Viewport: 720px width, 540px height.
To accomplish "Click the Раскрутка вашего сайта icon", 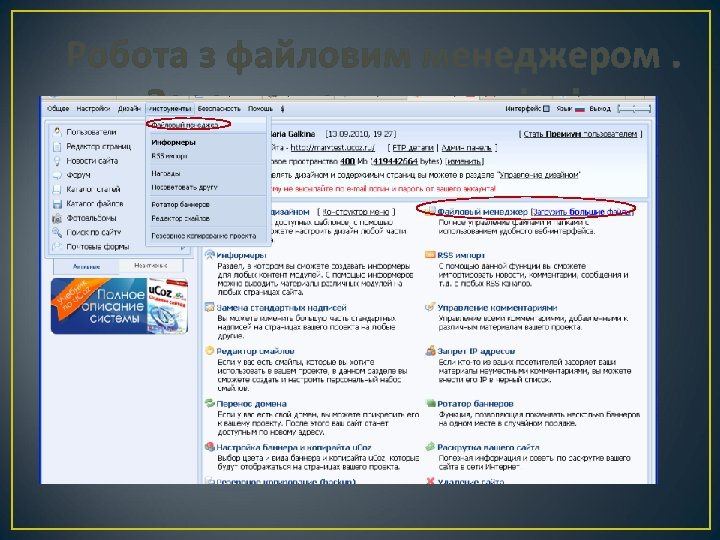I will pyautogui.click(x=430, y=446).
